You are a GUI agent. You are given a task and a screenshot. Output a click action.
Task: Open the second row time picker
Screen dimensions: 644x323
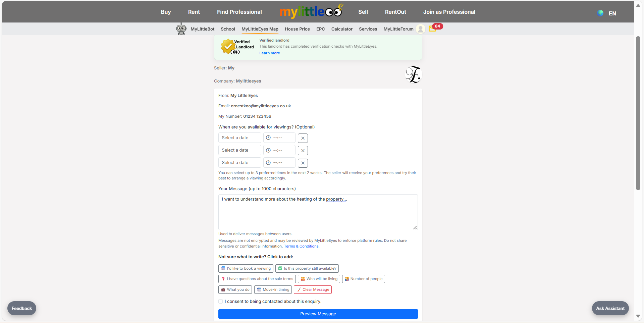(279, 150)
